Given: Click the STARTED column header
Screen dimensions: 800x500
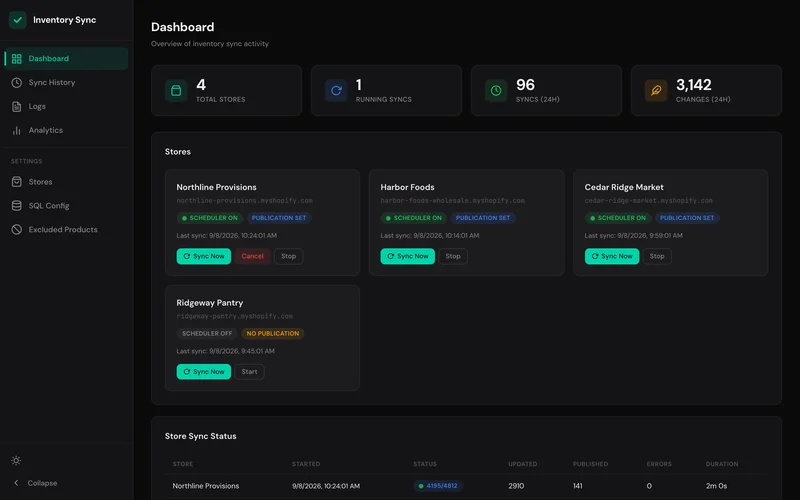Looking at the screenshot, I should (306, 464).
